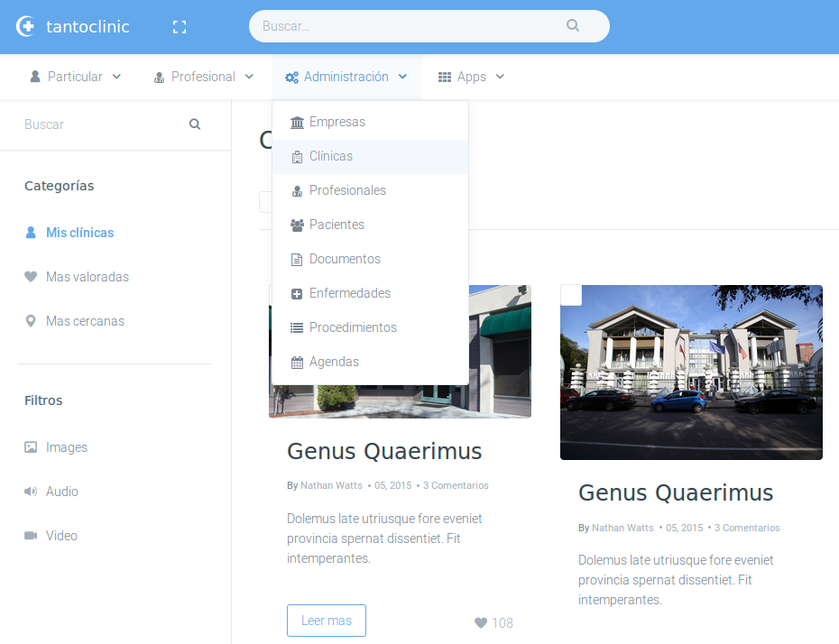
Task: Collapse the Administración dropdown
Action: tap(346, 77)
